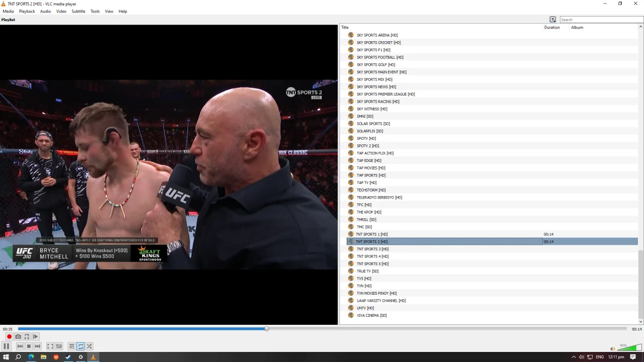Toggle loop repeat mode

click(80, 346)
